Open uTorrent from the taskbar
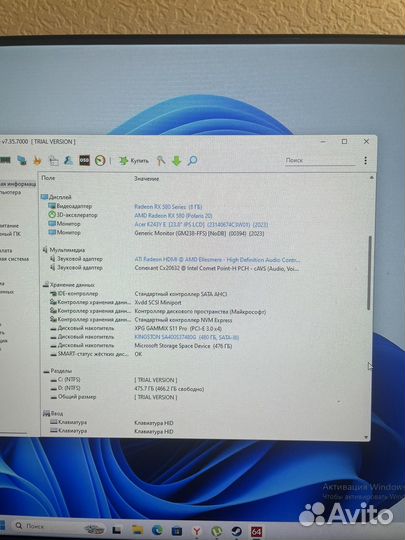 point(217,532)
